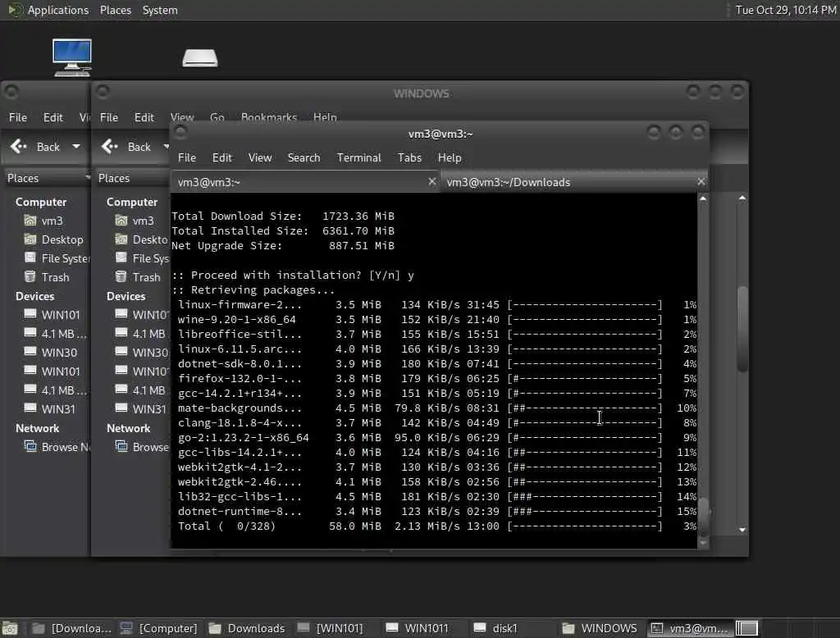Open terminal View menu
The height and width of the screenshot is (638, 840).
coord(260,157)
